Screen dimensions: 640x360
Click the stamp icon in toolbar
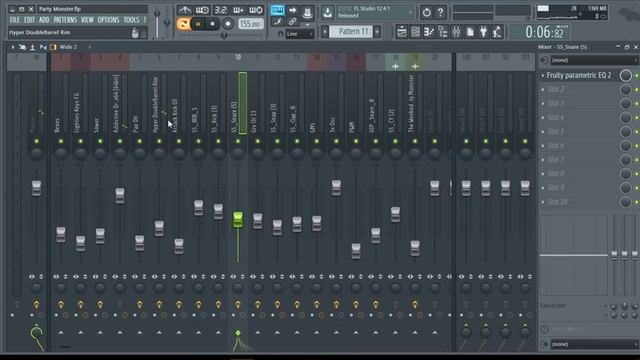(x=307, y=13)
